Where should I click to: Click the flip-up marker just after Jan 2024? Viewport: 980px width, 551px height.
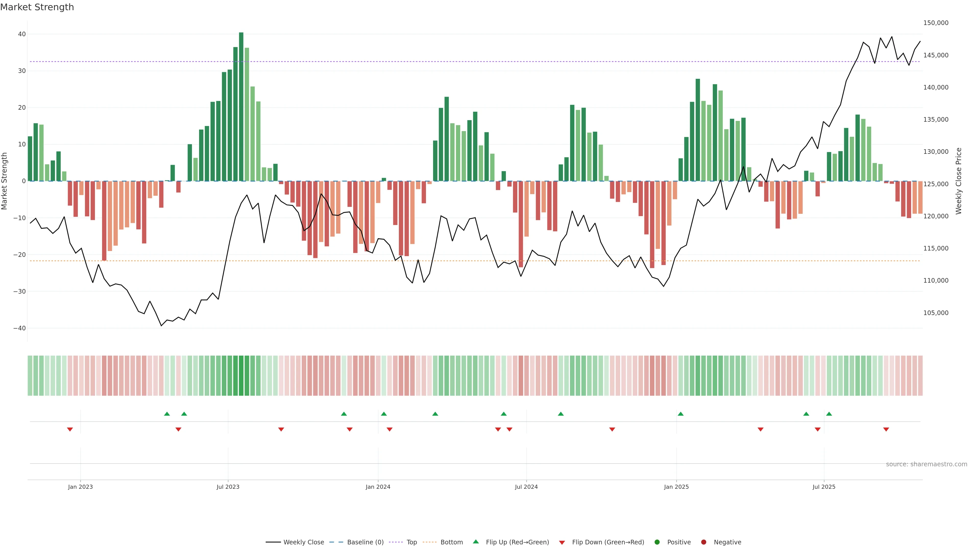pos(384,414)
